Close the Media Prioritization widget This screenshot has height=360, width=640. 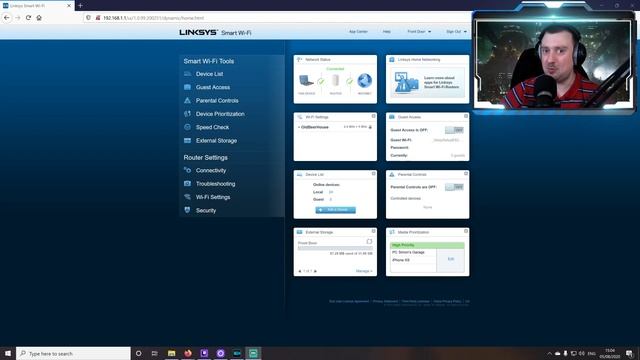[466, 231]
